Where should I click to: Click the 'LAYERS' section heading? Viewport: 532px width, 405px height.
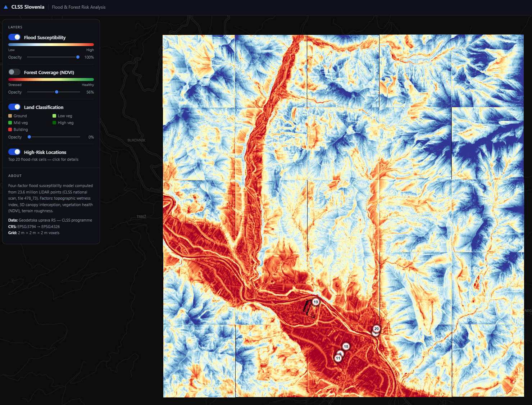(15, 27)
